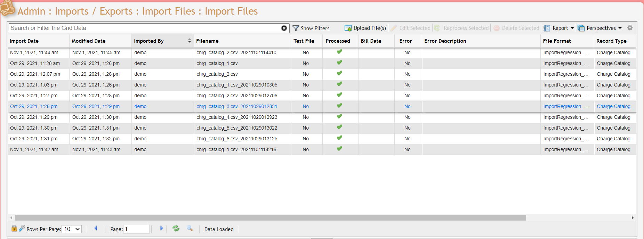Click the Filename column header
This screenshot has width=644, height=239.
click(x=207, y=41)
